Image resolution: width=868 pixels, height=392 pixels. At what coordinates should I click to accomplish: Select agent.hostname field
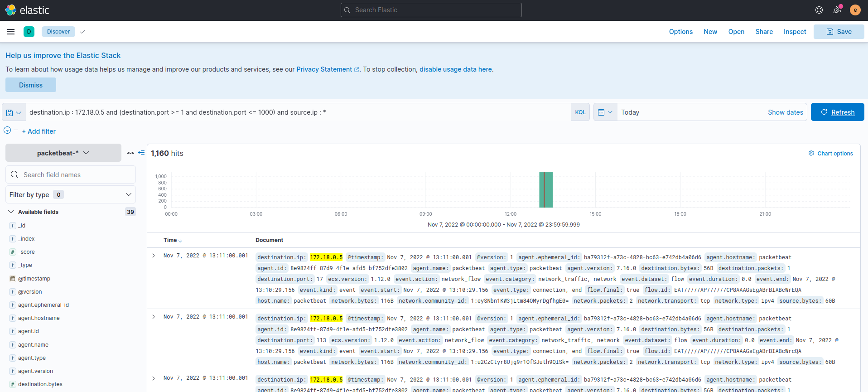(x=39, y=318)
